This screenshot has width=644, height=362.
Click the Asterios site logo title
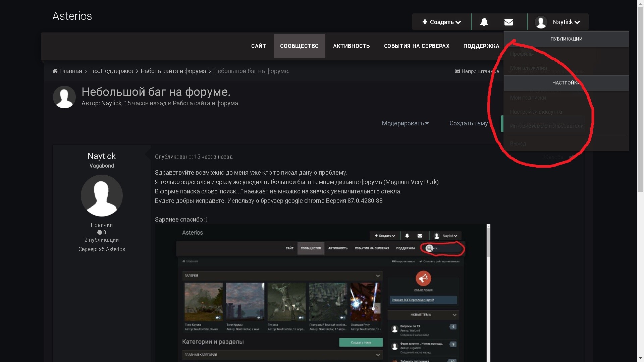click(72, 16)
